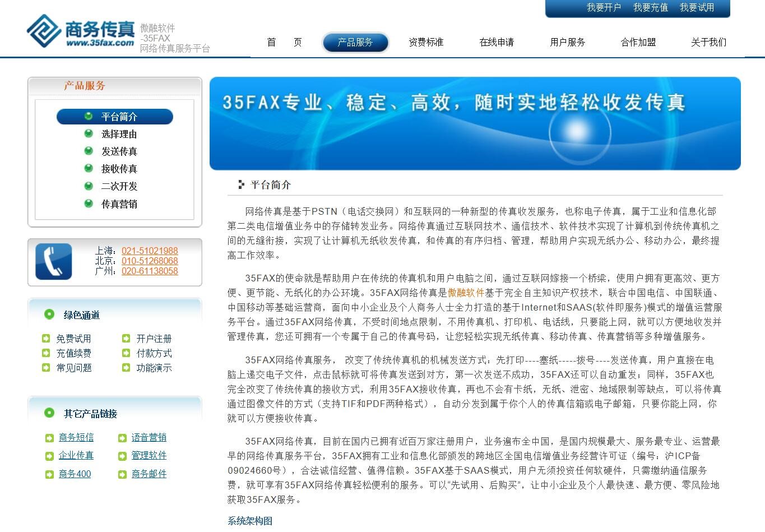Viewport: 765px width, 532px height.
Task: Click the blue telephone icon
Action: [x=53, y=262]
